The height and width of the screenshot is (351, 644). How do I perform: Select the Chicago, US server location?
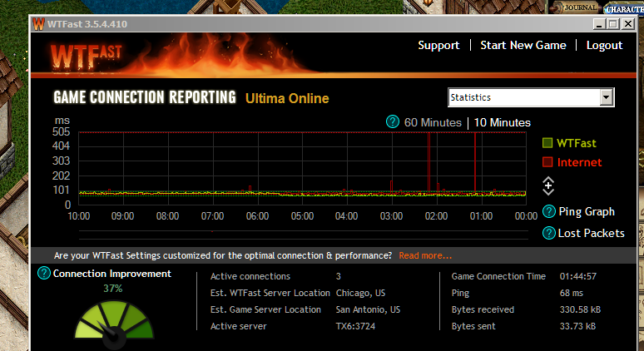360,293
